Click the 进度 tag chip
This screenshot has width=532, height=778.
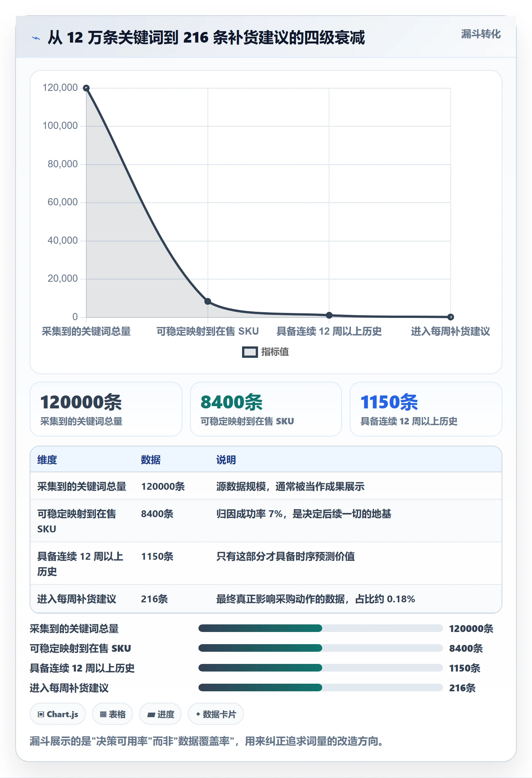point(160,714)
